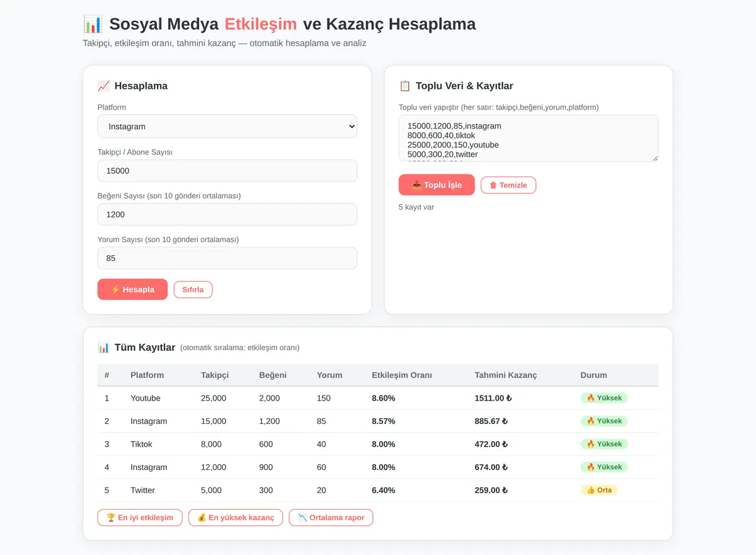The width and height of the screenshot is (756, 555).
Task: Click the Tahmini Kazanç column header
Action: click(506, 375)
